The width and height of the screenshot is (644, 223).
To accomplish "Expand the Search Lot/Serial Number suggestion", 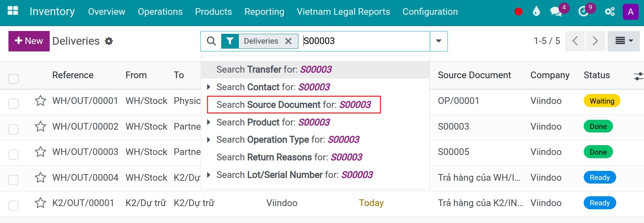I will pyautogui.click(x=209, y=175).
